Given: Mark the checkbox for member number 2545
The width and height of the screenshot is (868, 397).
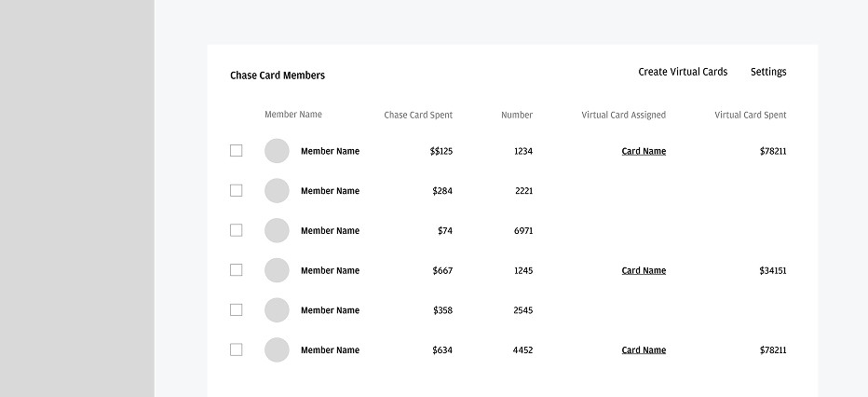Looking at the screenshot, I should coord(237,310).
